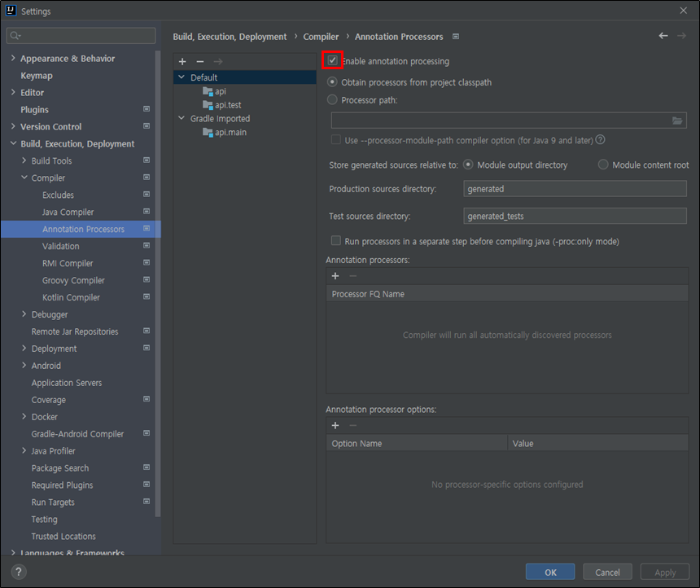Viewport: 700px width, 588px height.
Task: Select the Processor path radio button
Action: [332, 99]
